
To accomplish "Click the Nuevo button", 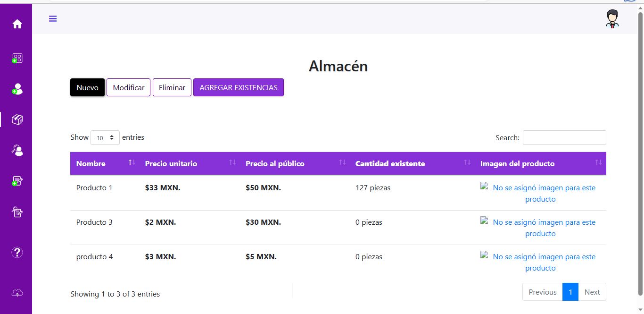I will click(87, 87).
